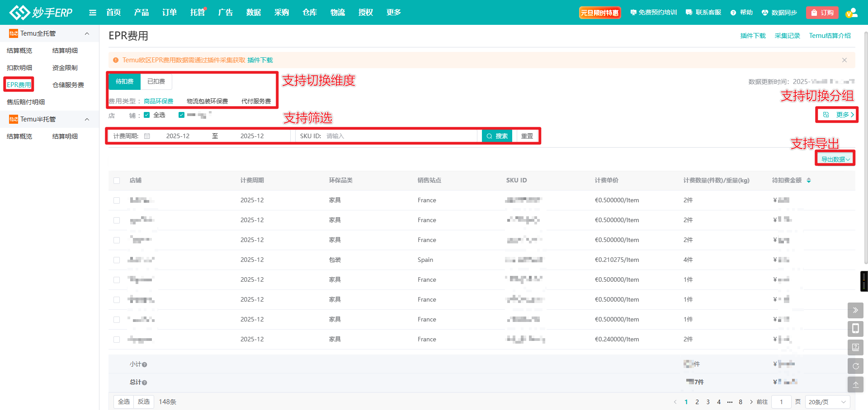
Task: Click the hamburger menu icon in header
Action: pyautogui.click(x=93, y=13)
